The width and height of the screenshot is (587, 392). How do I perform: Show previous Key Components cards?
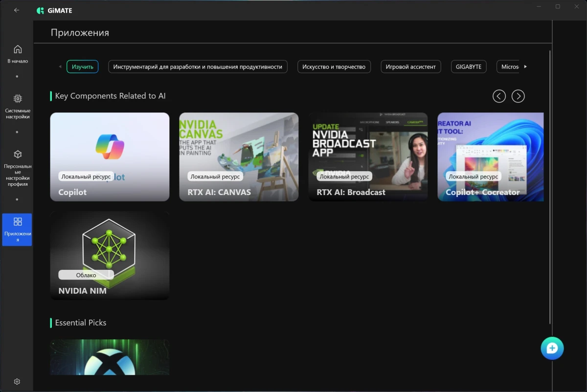click(499, 96)
